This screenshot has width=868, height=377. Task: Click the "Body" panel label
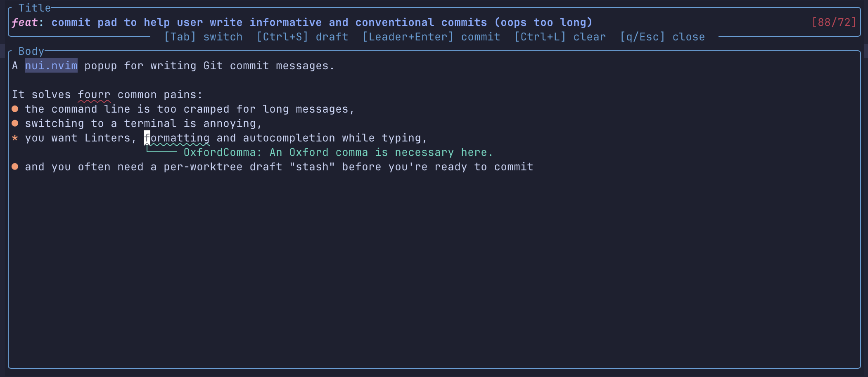coord(31,51)
